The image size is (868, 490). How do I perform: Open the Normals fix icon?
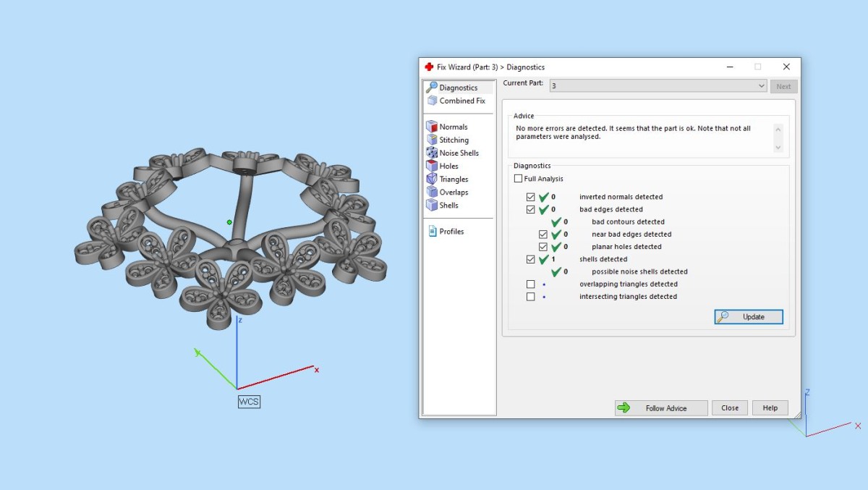[432, 127]
